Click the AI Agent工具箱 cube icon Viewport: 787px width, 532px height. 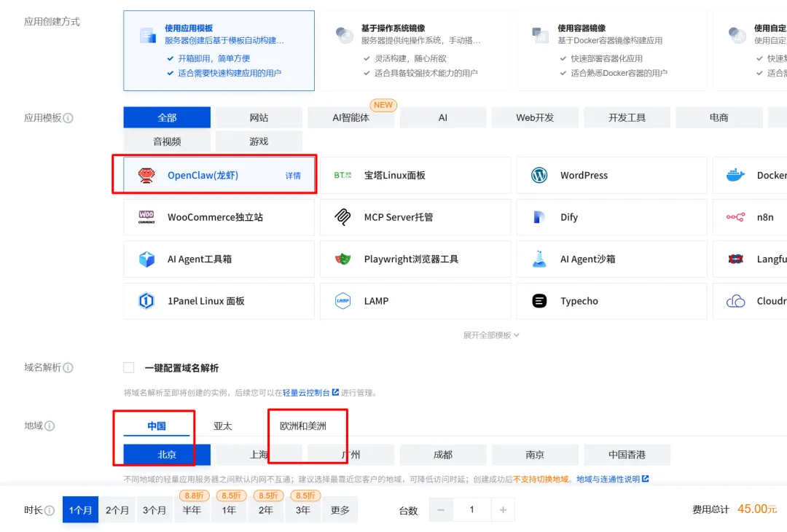point(146,259)
